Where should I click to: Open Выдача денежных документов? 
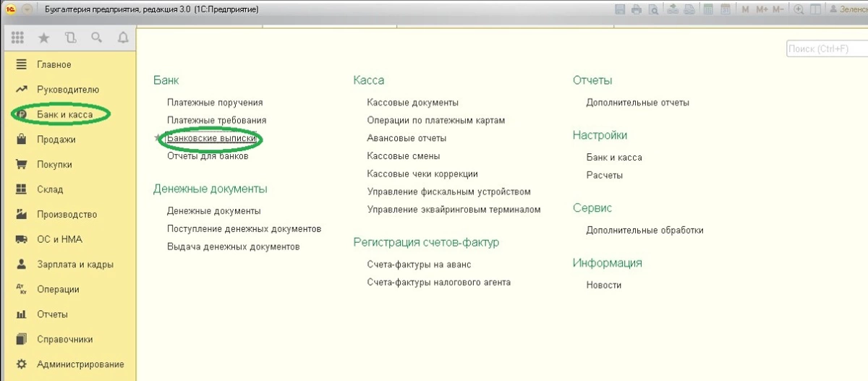pos(233,247)
